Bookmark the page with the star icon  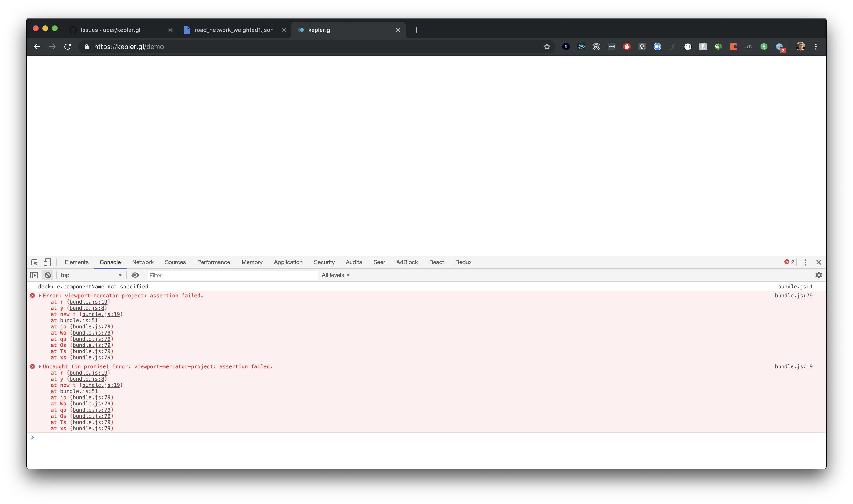pos(547,47)
